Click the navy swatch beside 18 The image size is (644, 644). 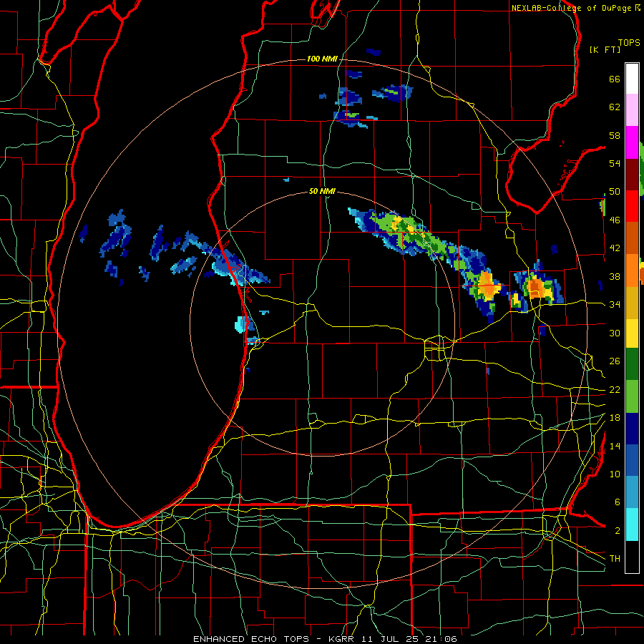(632, 429)
